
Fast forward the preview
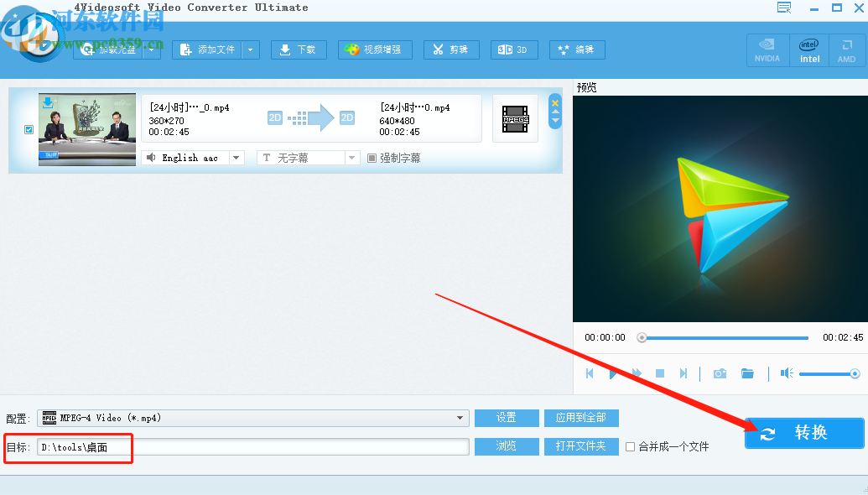click(637, 373)
